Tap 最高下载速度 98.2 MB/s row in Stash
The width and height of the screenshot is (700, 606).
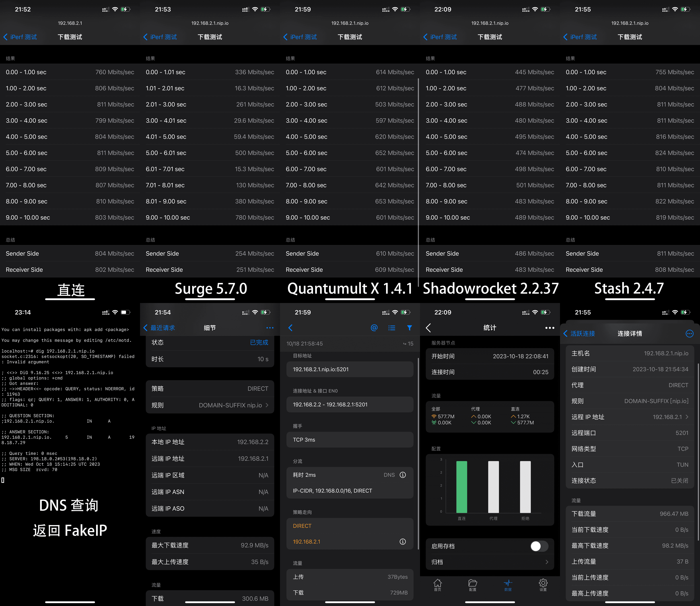tap(630, 545)
